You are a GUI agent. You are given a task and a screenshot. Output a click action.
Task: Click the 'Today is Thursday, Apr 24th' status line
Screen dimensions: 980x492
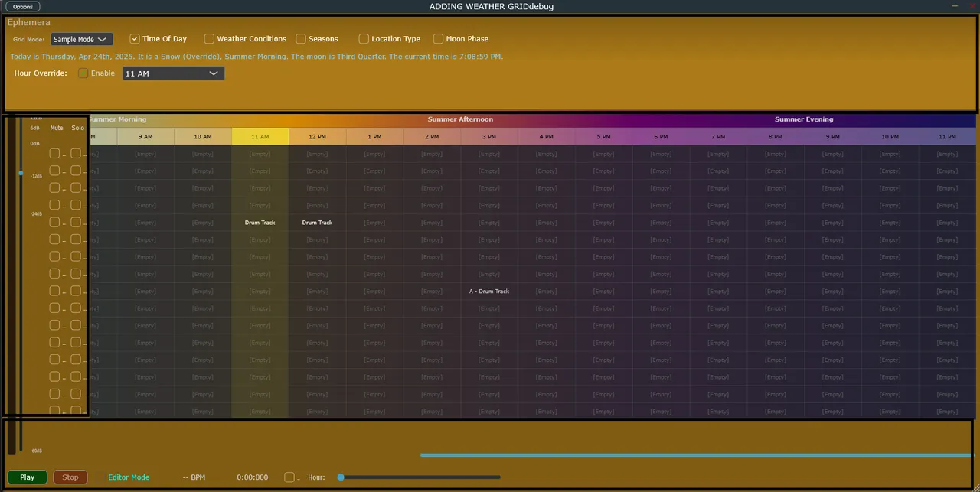coord(256,57)
